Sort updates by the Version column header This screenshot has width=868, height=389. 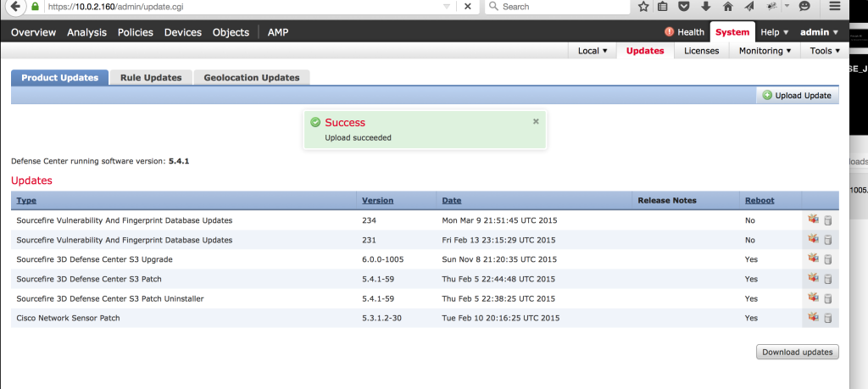[x=377, y=201]
